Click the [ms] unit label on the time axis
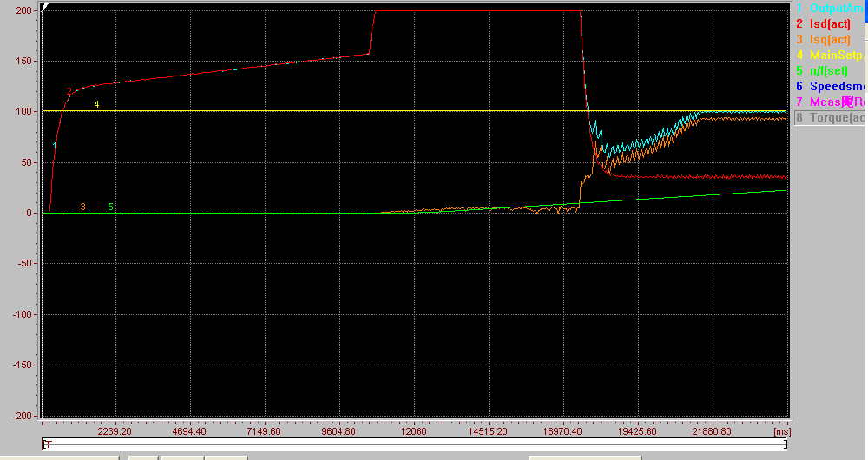The width and height of the screenshot is (868, 460). (x=782, y=431)
